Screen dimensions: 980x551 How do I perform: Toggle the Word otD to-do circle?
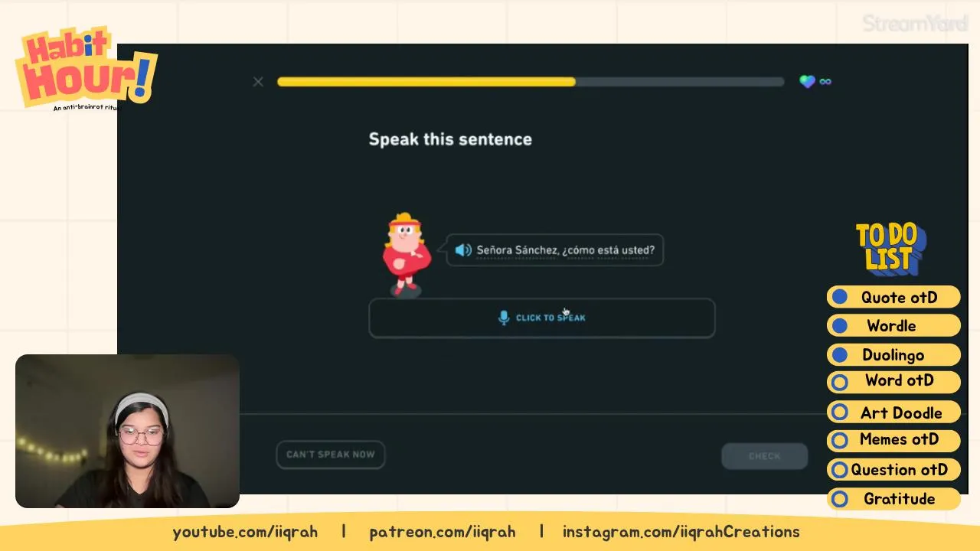840,382
